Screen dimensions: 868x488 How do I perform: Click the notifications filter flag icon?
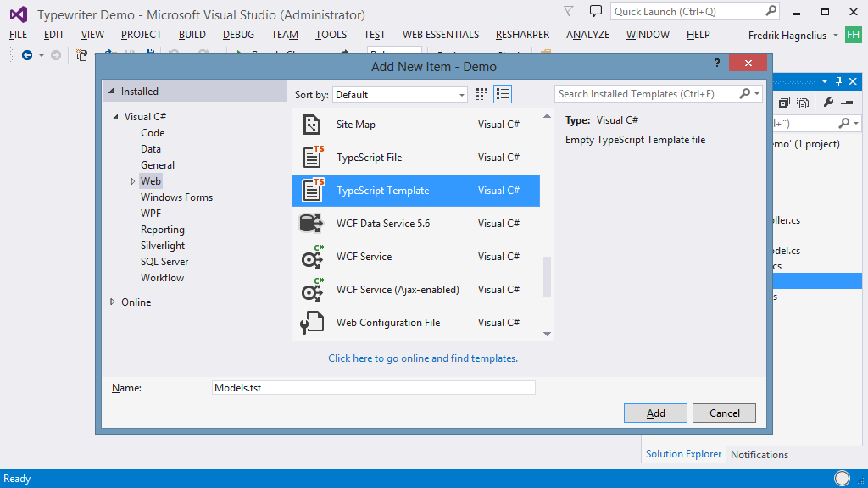pos(569,11)
